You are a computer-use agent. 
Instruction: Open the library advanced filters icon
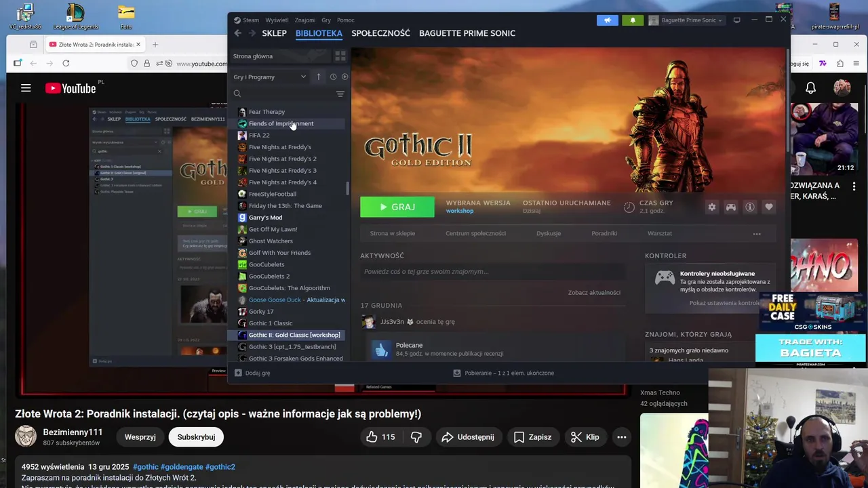pos(340,94)
